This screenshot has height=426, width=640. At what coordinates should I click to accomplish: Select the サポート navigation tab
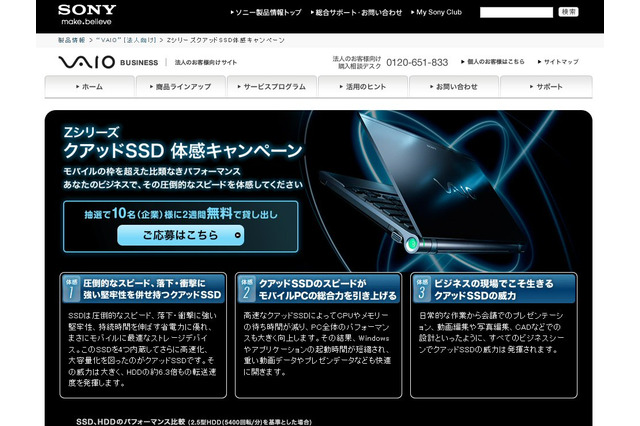[546, 87]
